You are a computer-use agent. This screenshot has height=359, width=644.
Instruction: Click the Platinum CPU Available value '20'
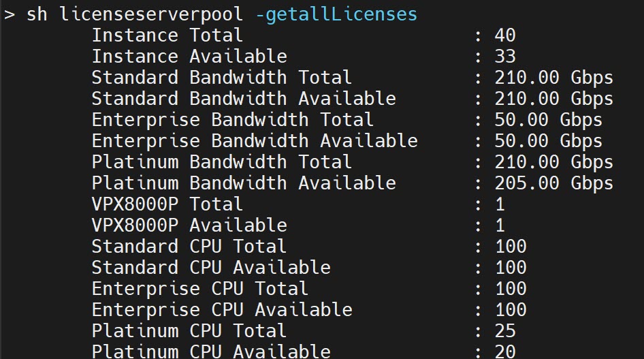(505, 352)
